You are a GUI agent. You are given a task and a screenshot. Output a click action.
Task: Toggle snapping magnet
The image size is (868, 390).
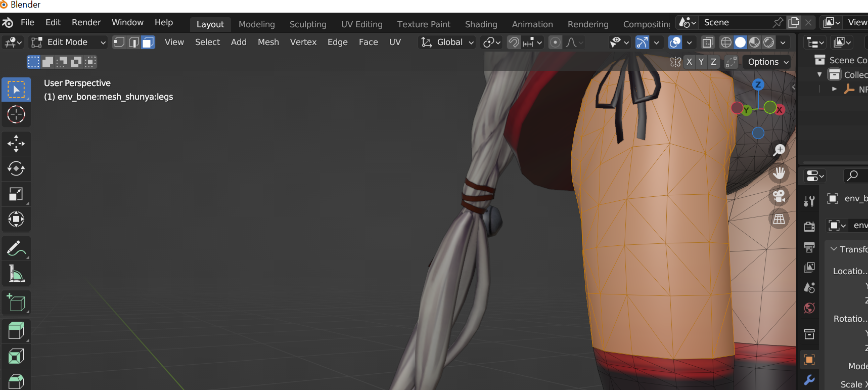click(514, 42)
